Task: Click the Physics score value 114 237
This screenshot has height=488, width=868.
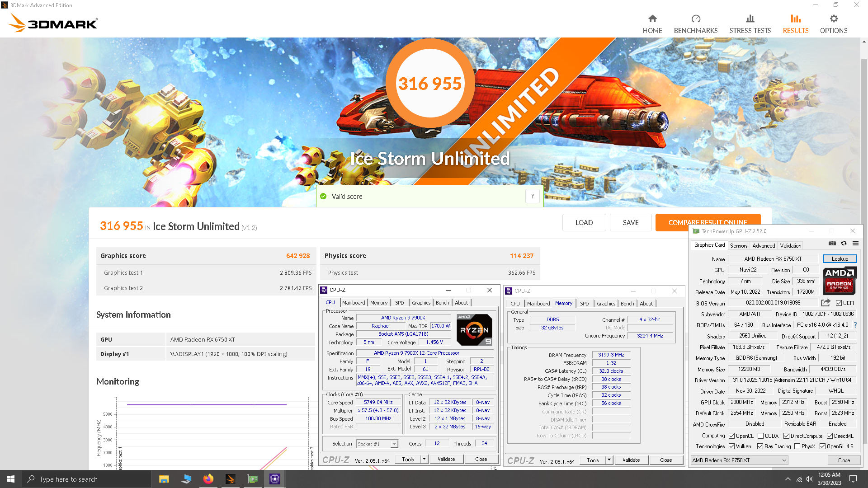Action: click(521, 256)
